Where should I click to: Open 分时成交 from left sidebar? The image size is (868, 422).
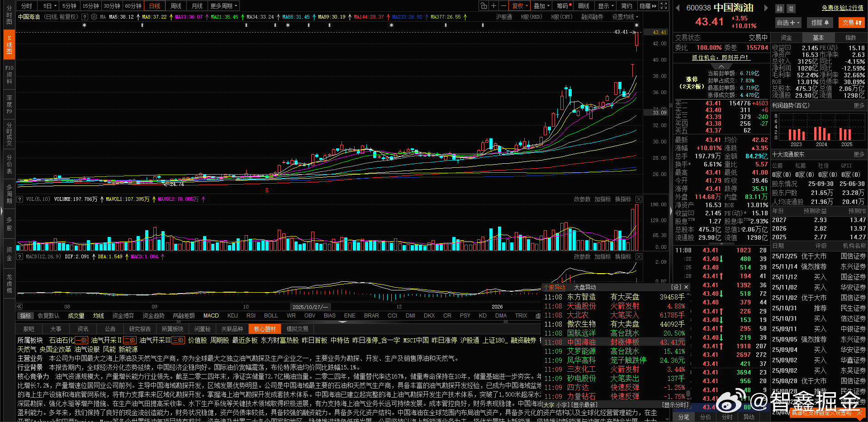coord(9,134)
